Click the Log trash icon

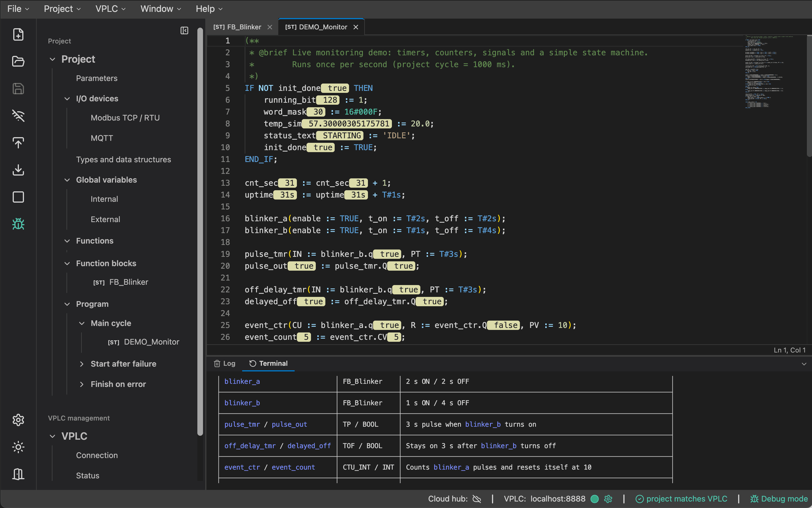(217, 364)
